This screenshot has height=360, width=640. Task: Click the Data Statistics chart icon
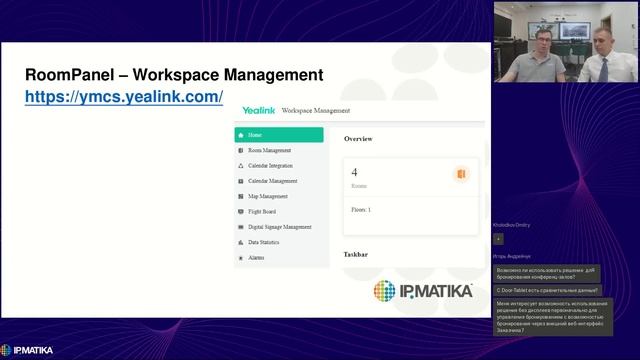241,242
